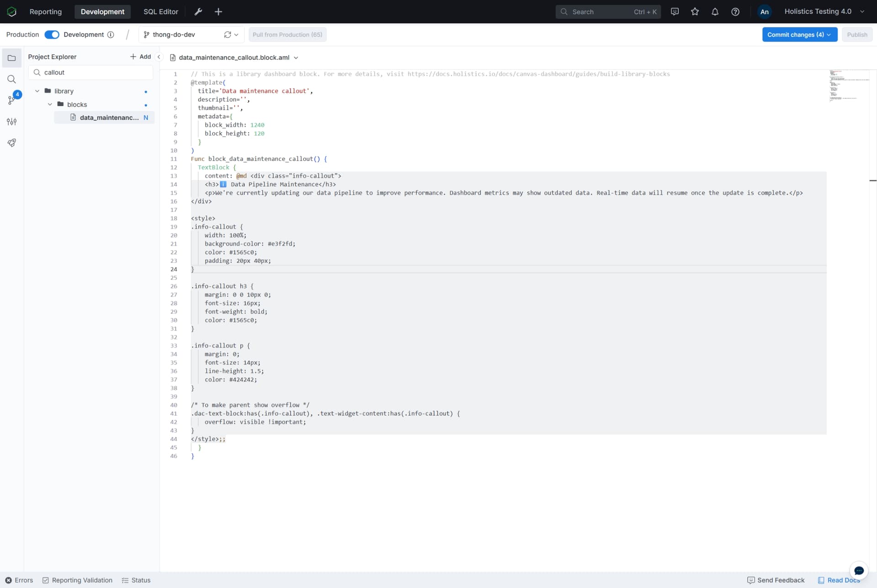
Task: Open the Project Explorer folder icon
Action: point(12,58)
